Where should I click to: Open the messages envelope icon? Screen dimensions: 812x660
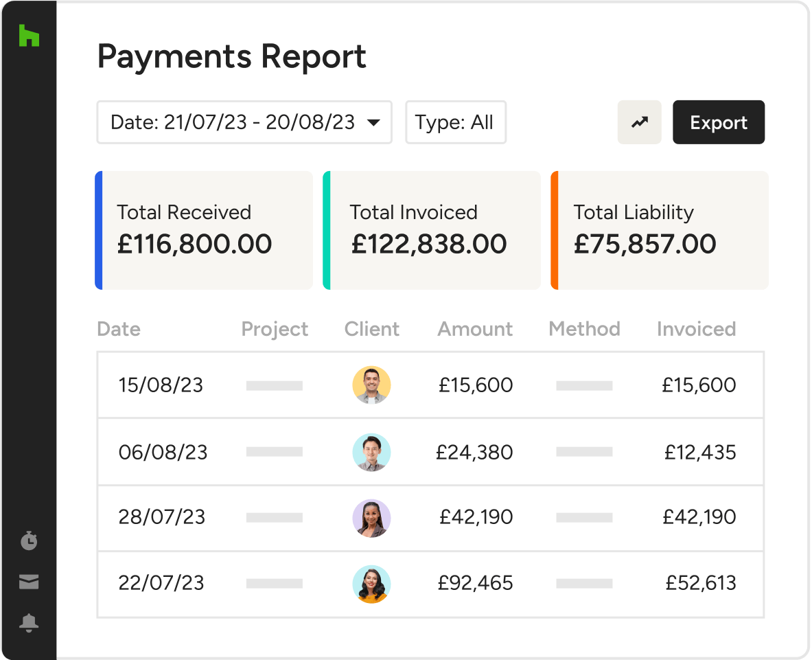(x=29, y=582)
